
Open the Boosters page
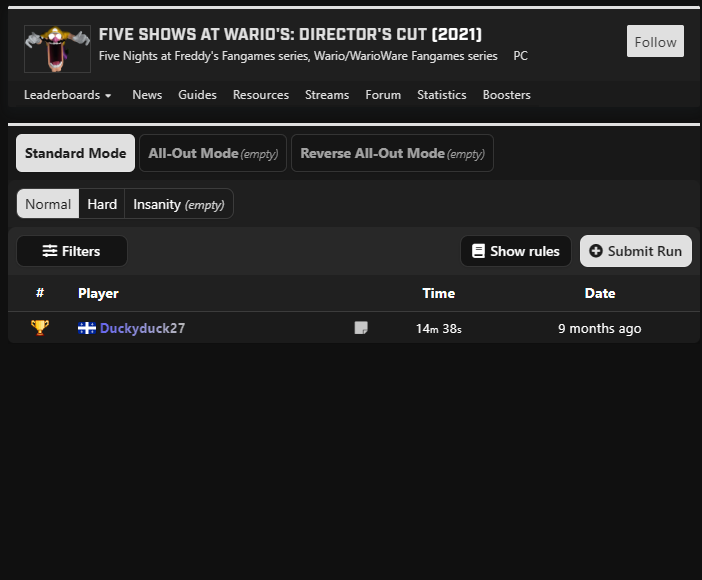click(506, 95)
